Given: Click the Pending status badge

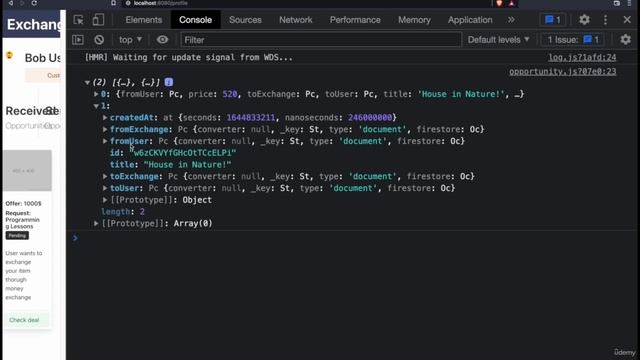Looking at the screenshot, I should 17,236.
